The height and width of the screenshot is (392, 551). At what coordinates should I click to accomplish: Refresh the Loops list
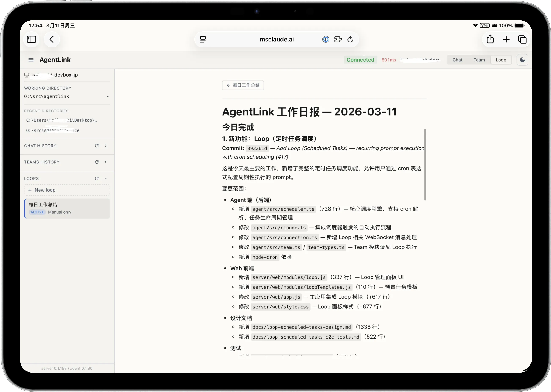click(97, 178)
